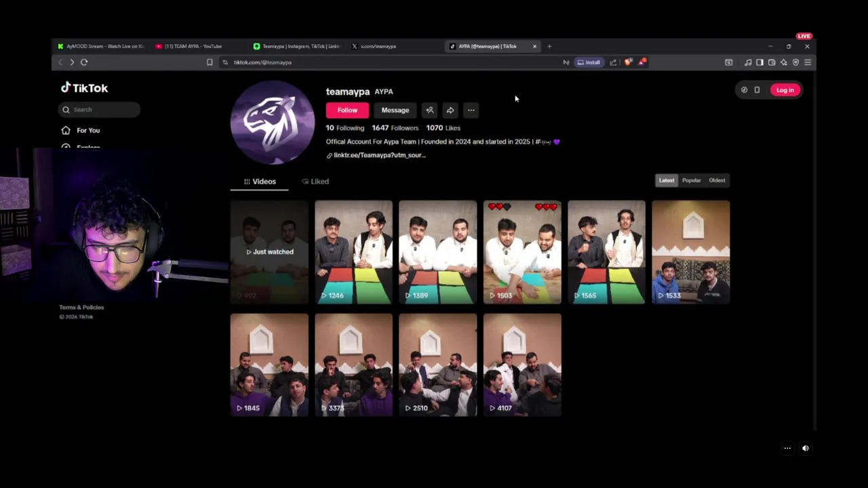Sort videos by Latest
The width and height of the screenshot is (868, 488).
(x=667, y=180)
